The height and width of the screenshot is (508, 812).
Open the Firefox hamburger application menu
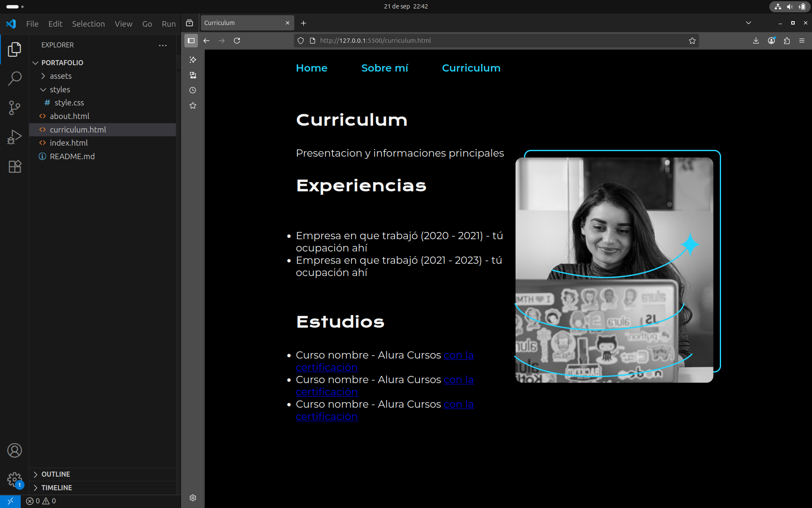click(x=801, y=41)
